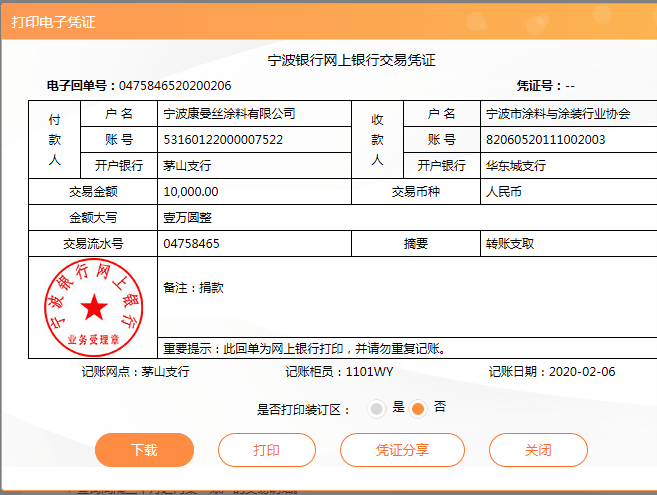Click the 金额大写 label cell
This screenshot has height=495, width=657.
tap(93, 218)
